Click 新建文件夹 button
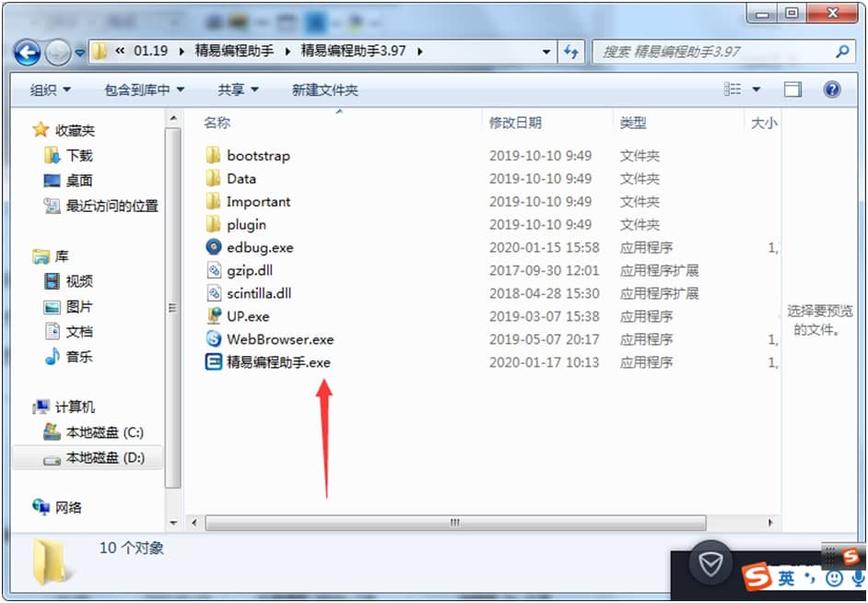Image resolution: width=868 pixels, height=603 pixels. pos(325,89)
